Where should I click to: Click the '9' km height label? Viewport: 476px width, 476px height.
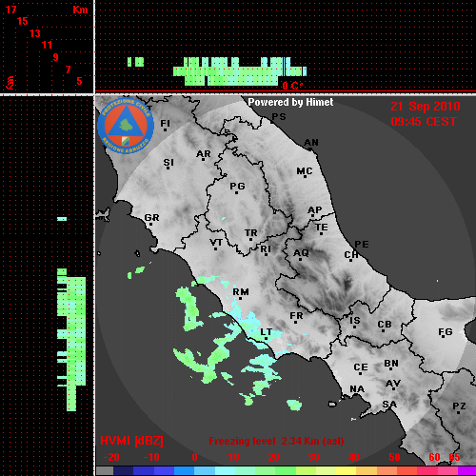tap(56, 57)
